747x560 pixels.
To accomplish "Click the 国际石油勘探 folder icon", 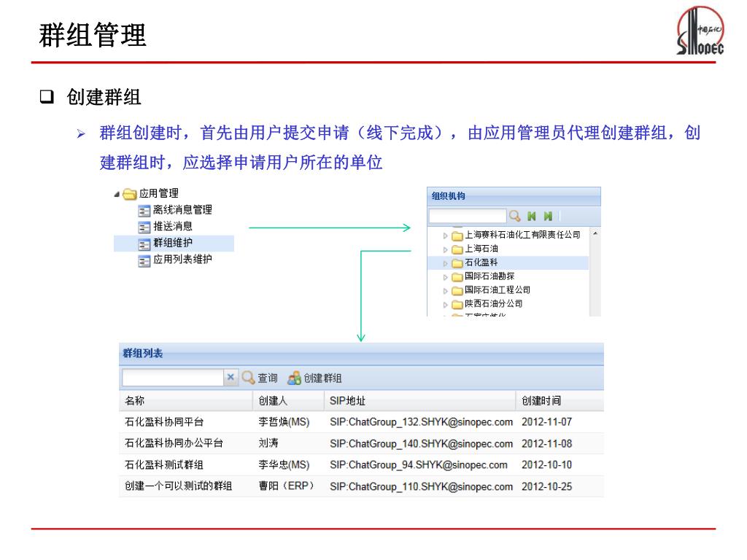I will 457,276.
